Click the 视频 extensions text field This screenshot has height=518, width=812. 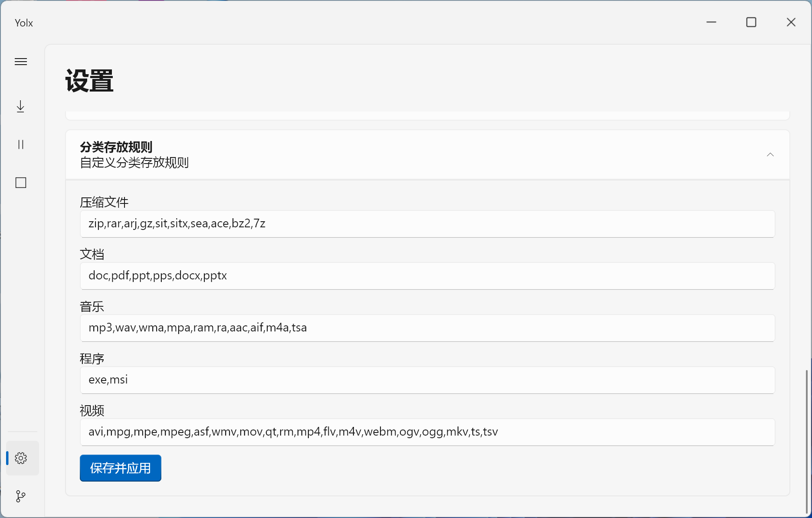pyautogui.click(x=427, y=432)
